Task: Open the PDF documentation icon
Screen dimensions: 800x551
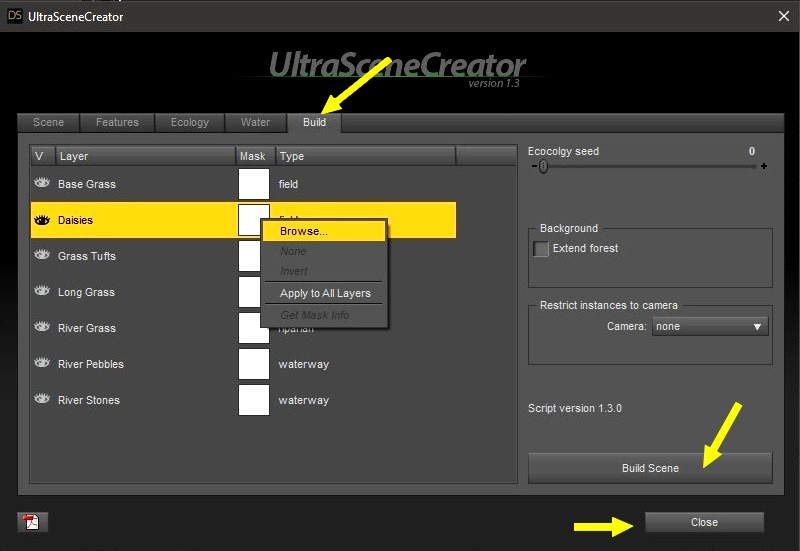Action: [32, 522]
